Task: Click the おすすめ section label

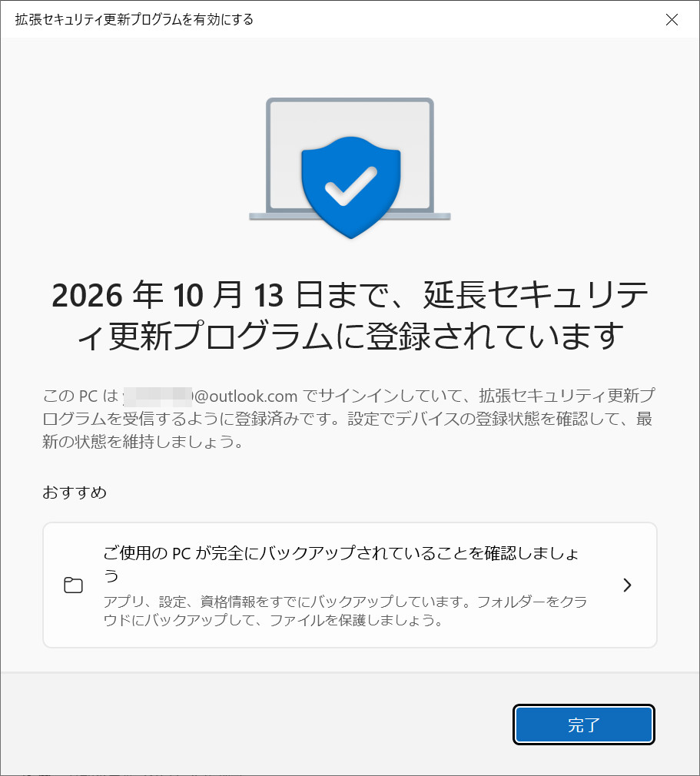Action: (75, 492)
